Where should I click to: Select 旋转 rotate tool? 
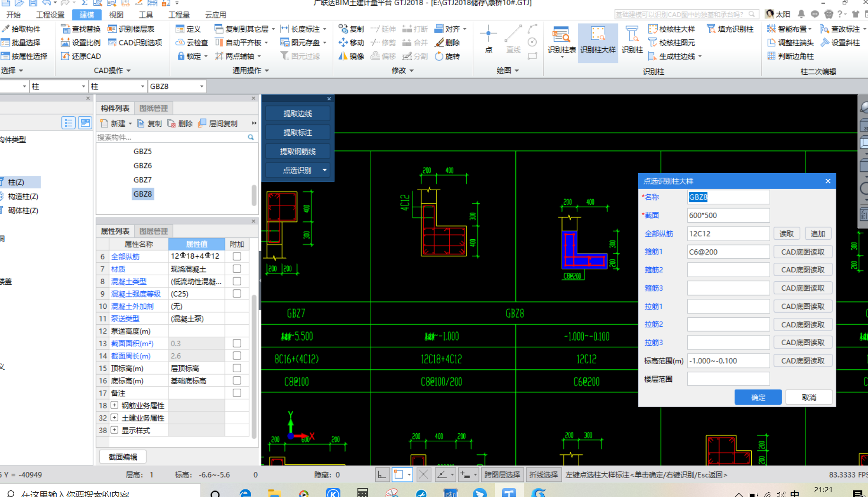(x=448, y=56)
